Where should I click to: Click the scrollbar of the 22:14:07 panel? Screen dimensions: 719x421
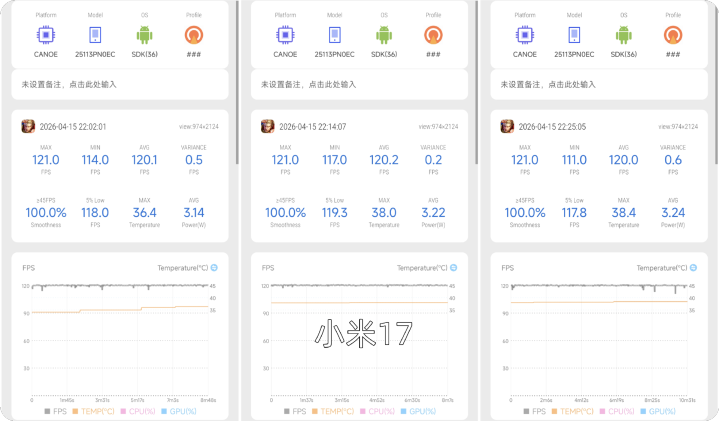pos(476,83)
